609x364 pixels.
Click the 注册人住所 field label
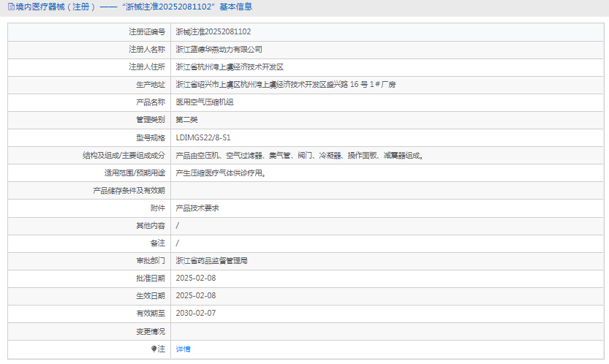[147, 67]
